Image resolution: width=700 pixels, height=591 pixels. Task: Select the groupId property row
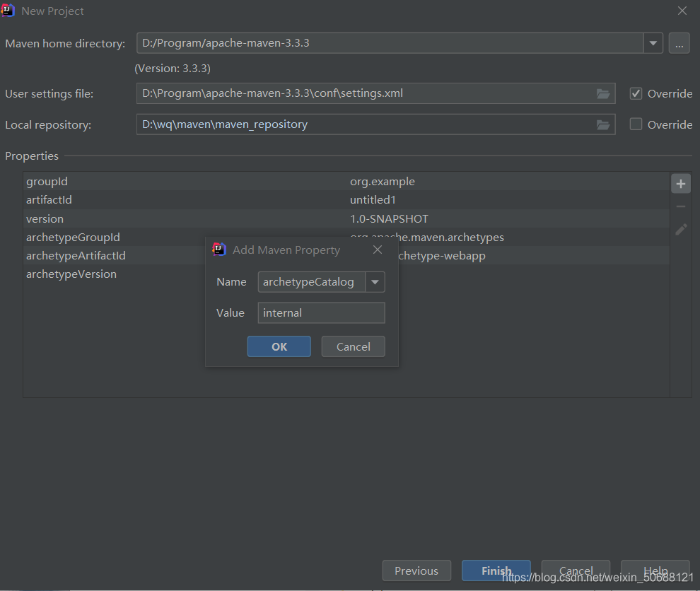(x=346, y=182)
